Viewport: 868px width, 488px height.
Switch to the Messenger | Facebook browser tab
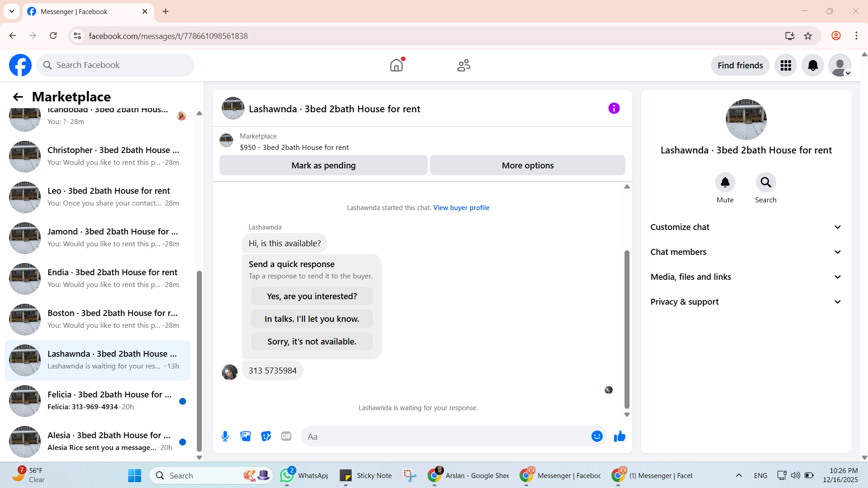click(88, 11)
